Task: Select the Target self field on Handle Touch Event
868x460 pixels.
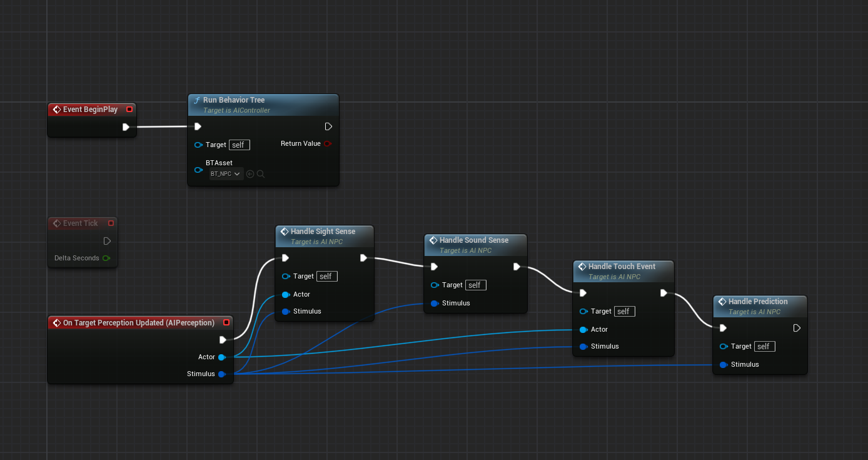Action: (624, 311)
